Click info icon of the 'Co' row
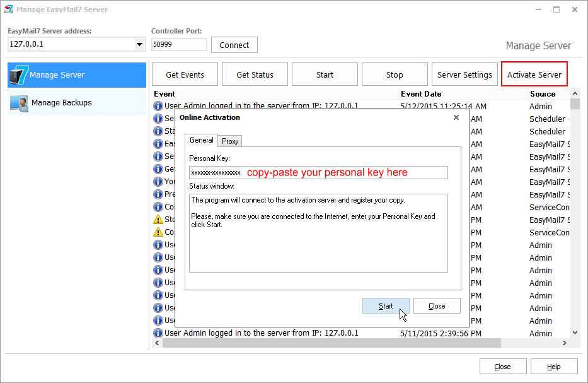This screenshot has width=588, height=383. [x=158, y=207]
